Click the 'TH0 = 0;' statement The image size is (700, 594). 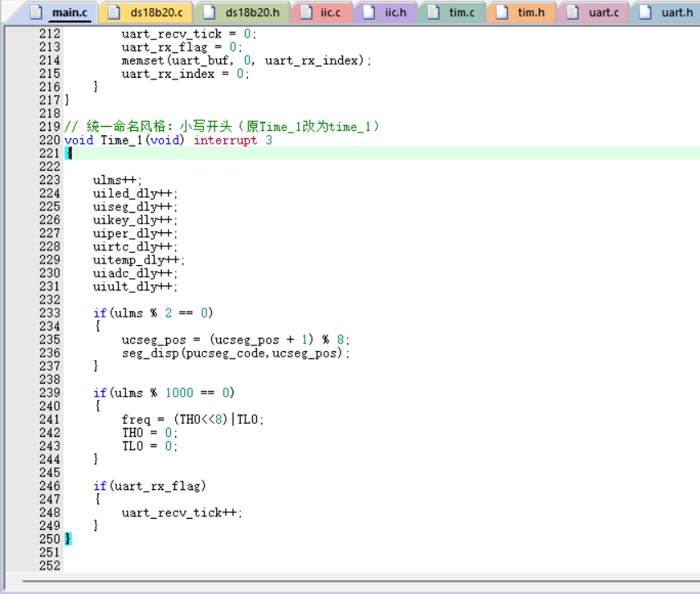click(150, 433)
